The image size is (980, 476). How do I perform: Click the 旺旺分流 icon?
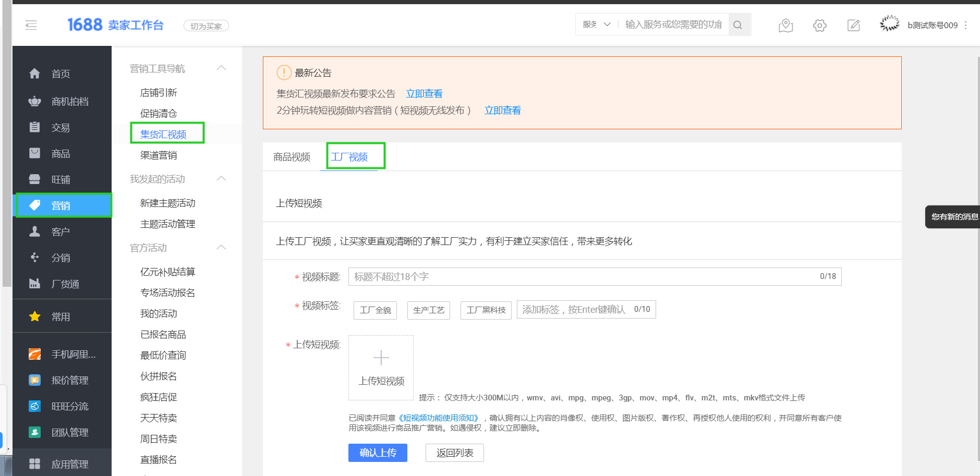[x=34, y=406]
